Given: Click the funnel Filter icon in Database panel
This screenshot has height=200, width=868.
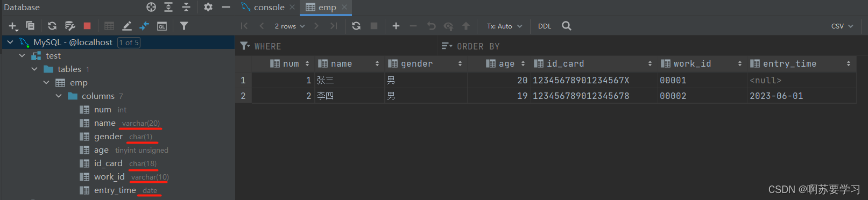Looking at the screenshot, I should [184, 26].
